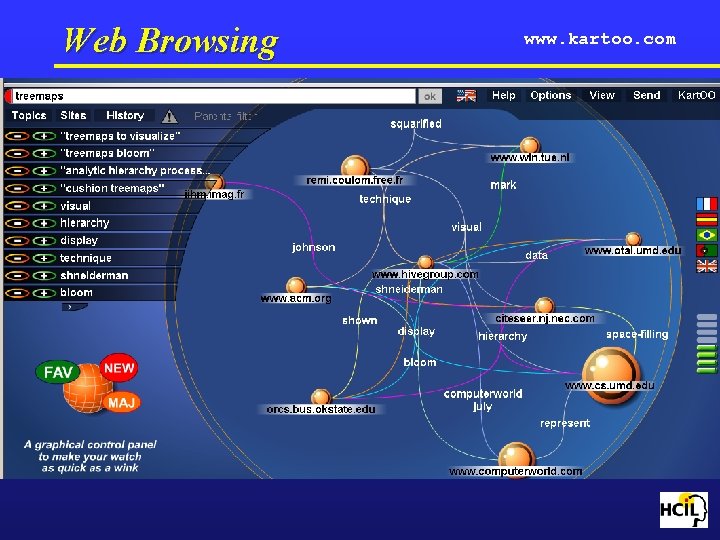Open the www.acm.org site node
This screenshot has width=720, height=540.
pos(296,286)
